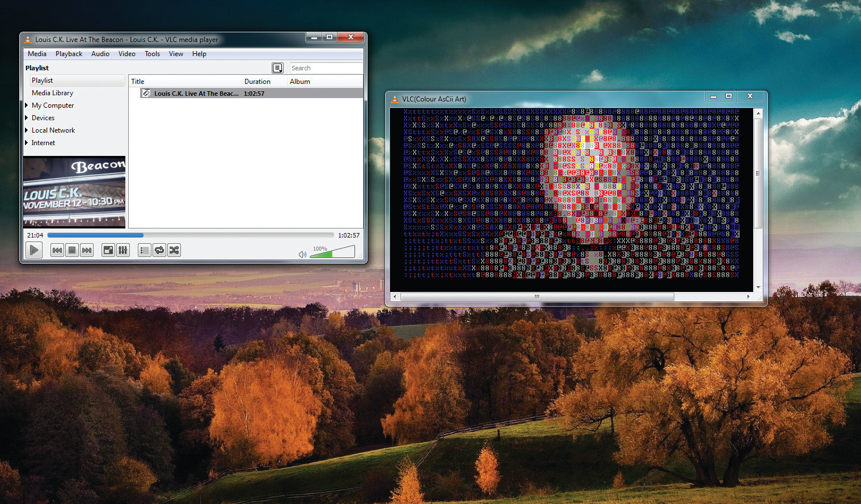Open the Tools menu

(x=152, y=54)
